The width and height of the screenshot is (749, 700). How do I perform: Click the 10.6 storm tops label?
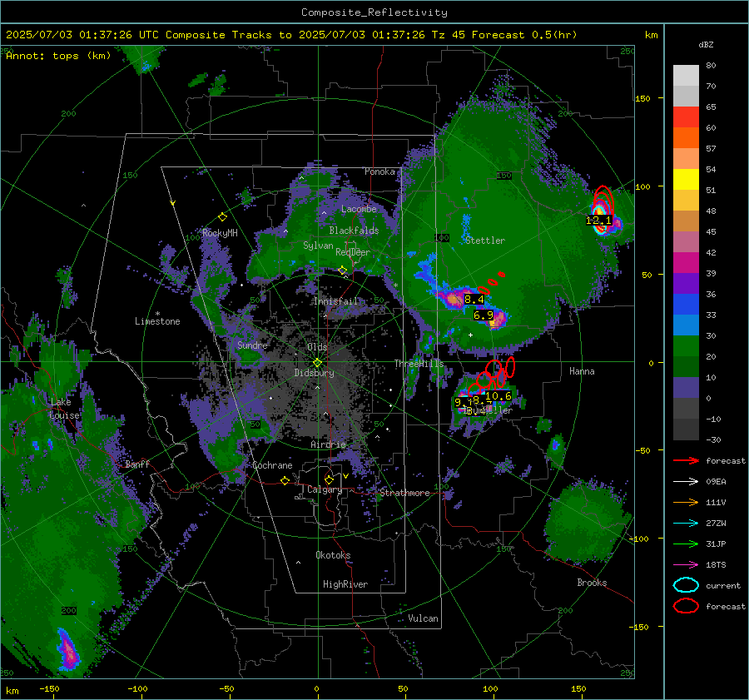(499, 395)
